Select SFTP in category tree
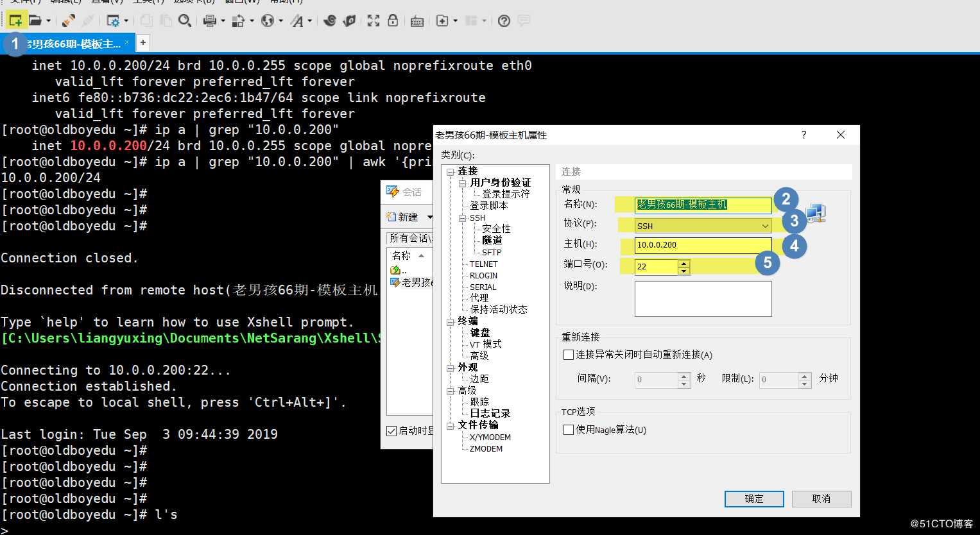 (x=492, y=252)
